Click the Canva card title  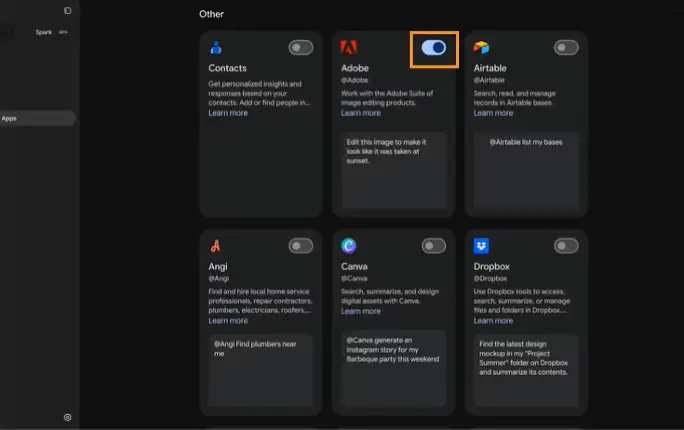click(354, 266)
